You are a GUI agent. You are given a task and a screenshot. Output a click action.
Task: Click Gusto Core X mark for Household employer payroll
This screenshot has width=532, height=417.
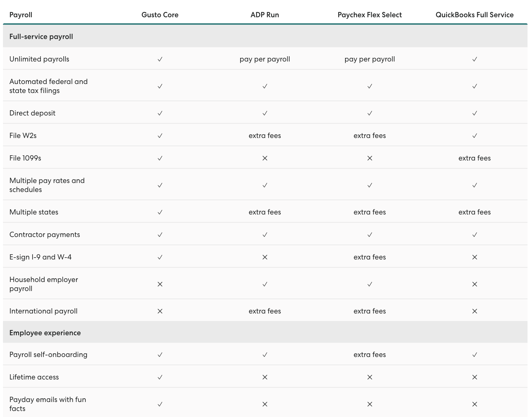tap(160, 284)
